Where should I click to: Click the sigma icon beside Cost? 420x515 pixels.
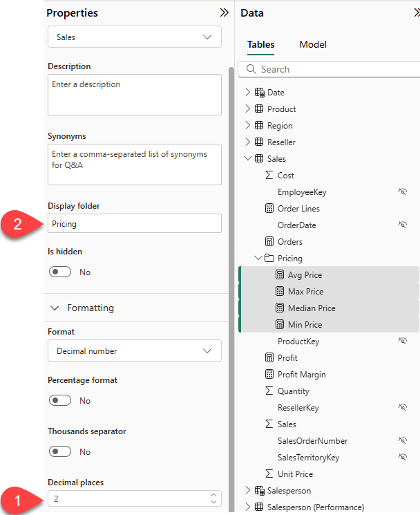(x=269, y=176)
